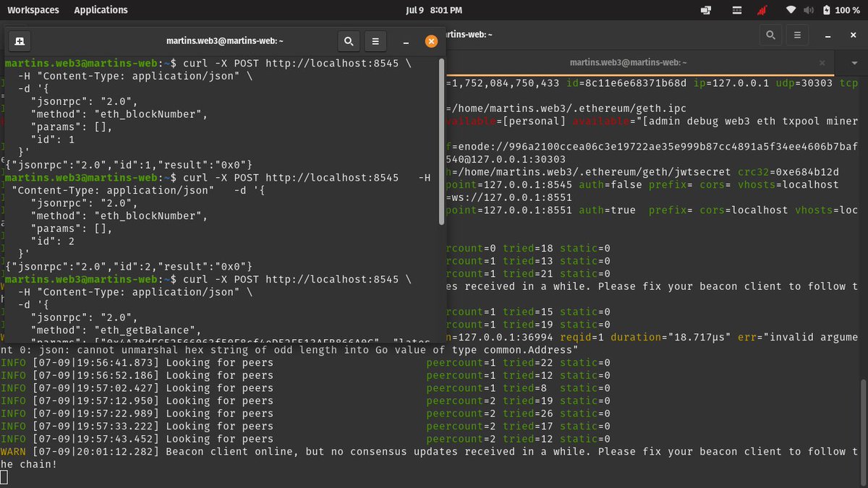868x488 pixels.
Task: Click log line at 19:57:43.452
Action: 305,438
